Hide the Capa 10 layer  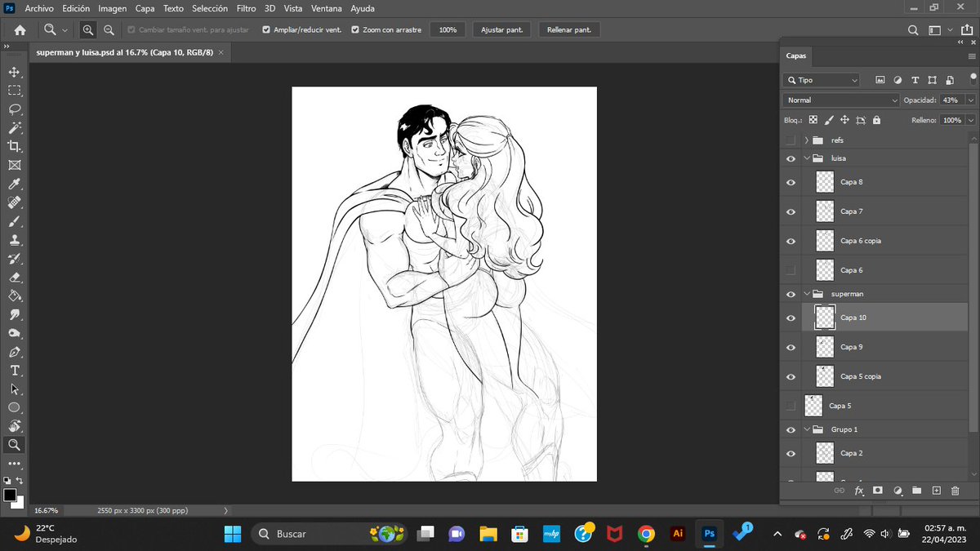coord(791,318)
